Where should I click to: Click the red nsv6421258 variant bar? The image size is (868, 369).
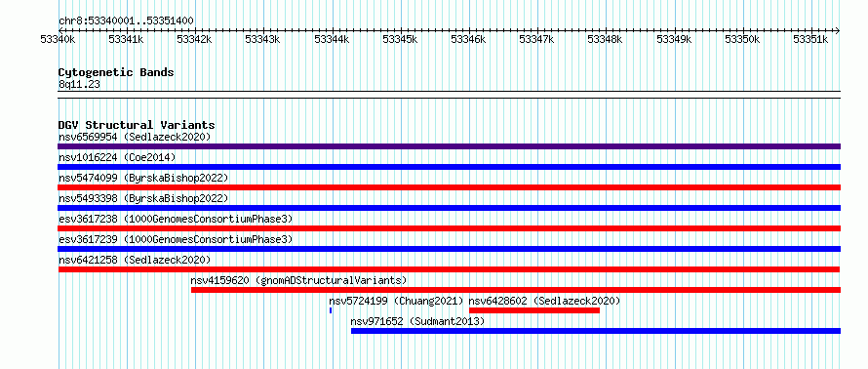click(x=449, y=269)
